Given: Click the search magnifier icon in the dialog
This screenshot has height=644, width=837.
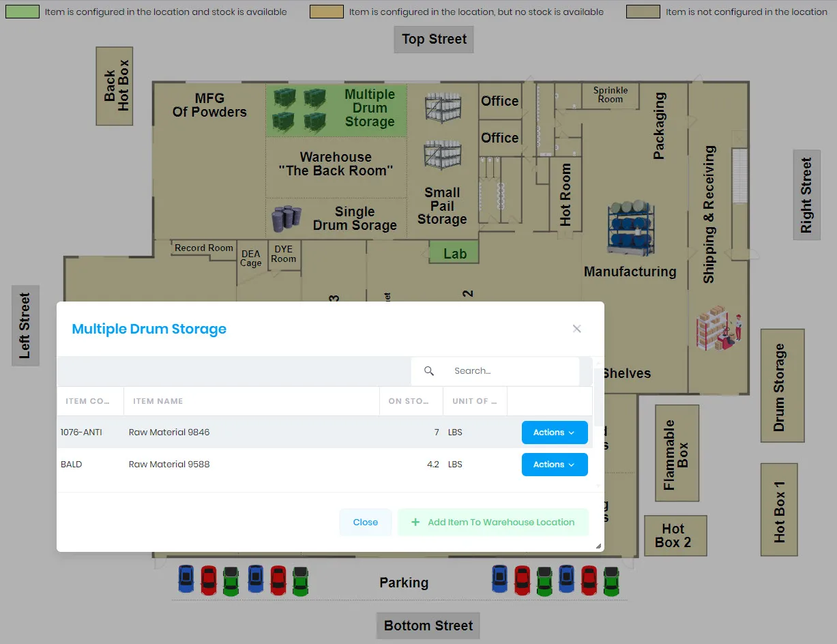Looking at the screenshot, I should tap(429, 370).
